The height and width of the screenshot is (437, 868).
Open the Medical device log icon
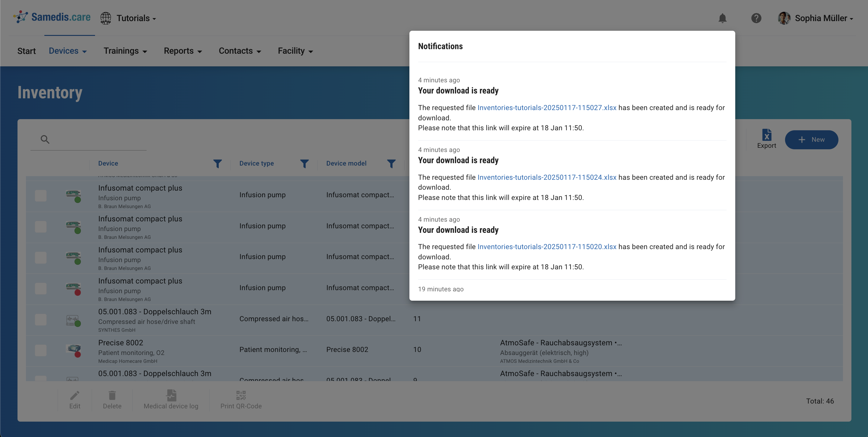coord(171,395)
